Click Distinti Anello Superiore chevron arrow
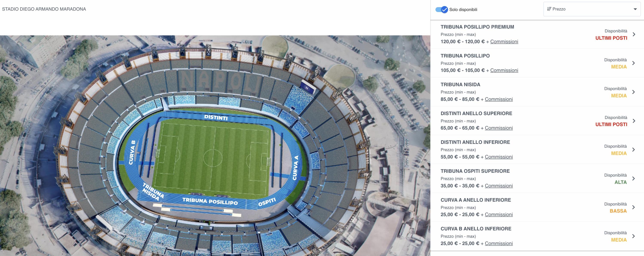The width and height of the screenshot is (644, 256). (634, 121)
